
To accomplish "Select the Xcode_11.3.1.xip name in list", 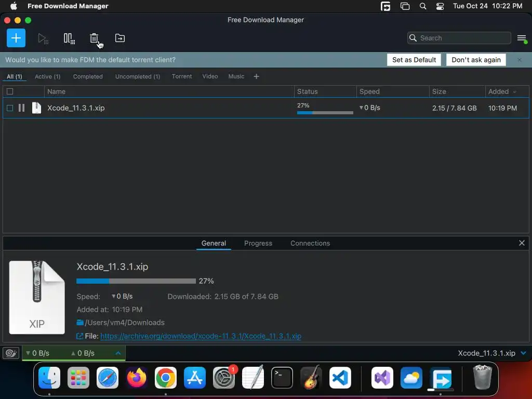I will coord(76,108).
